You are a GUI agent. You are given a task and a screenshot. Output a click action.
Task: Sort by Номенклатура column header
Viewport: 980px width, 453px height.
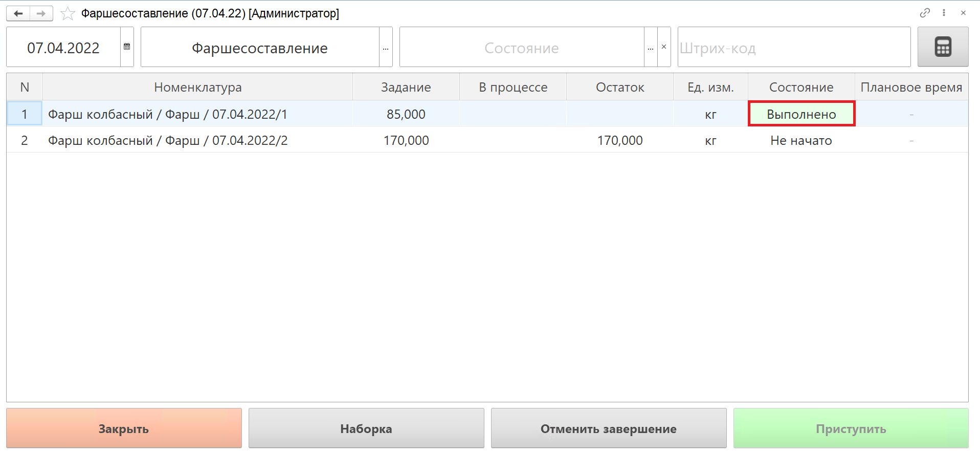pyautogui.click(x=197, y=88)
